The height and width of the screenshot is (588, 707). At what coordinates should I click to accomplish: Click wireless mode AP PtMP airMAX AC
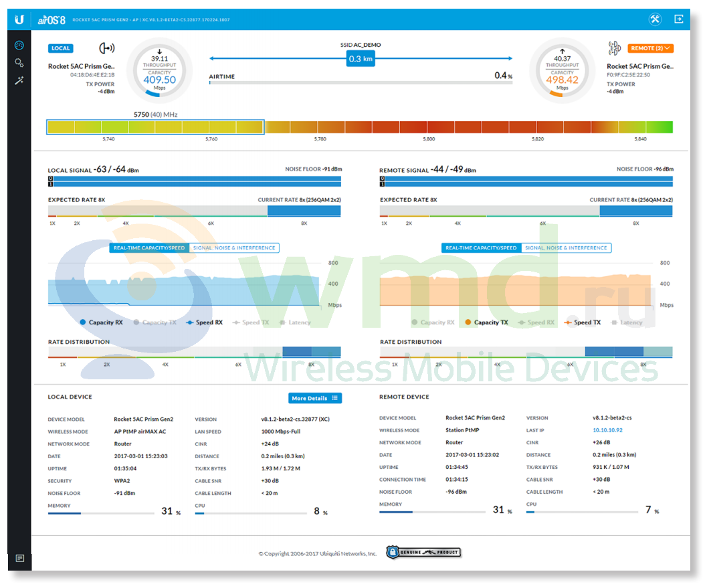(140, 431)
